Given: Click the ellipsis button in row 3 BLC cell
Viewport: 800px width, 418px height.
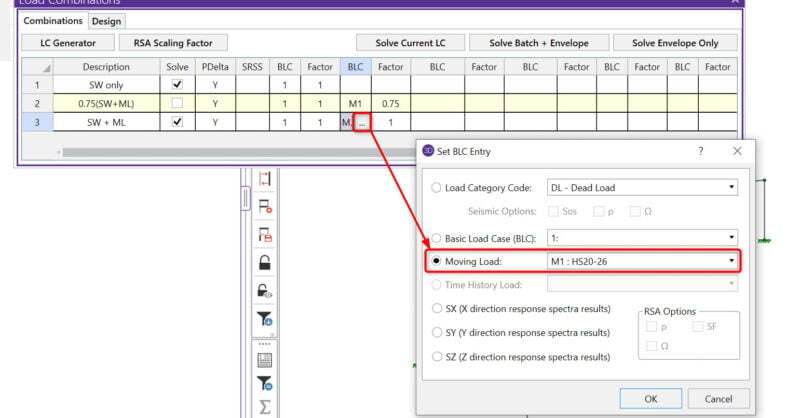Looking at the screenshot, I should [x=362, y=122].
